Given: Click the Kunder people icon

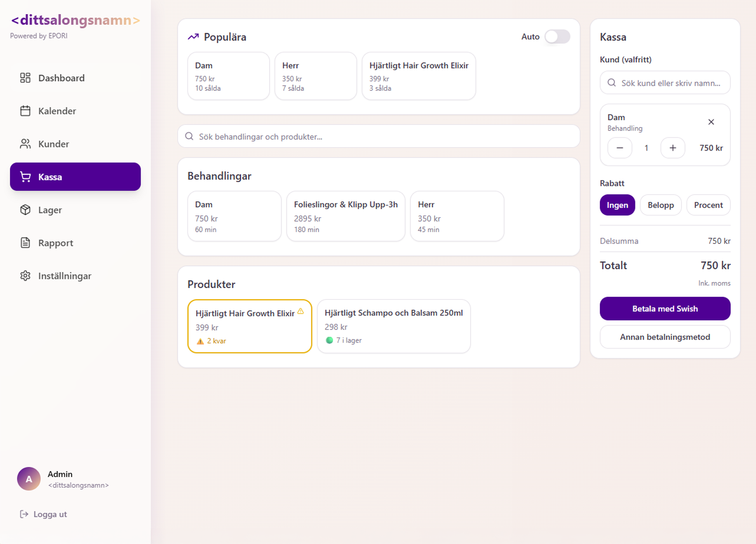Looking at the screenshot, I should [x=25, y=144].
